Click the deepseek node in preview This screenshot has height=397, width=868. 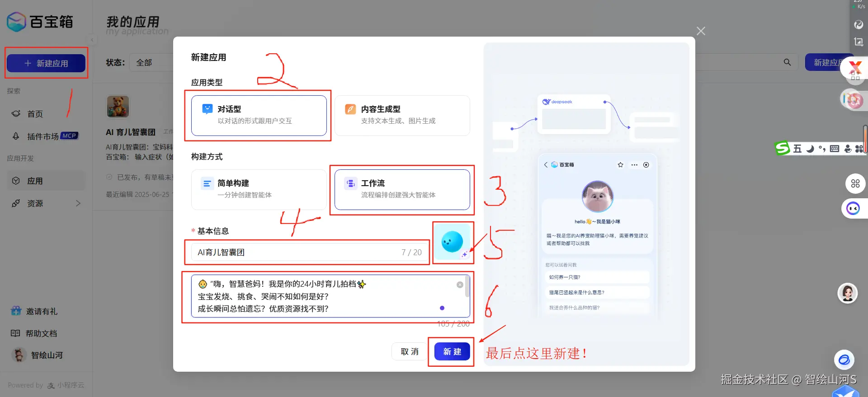574,114
